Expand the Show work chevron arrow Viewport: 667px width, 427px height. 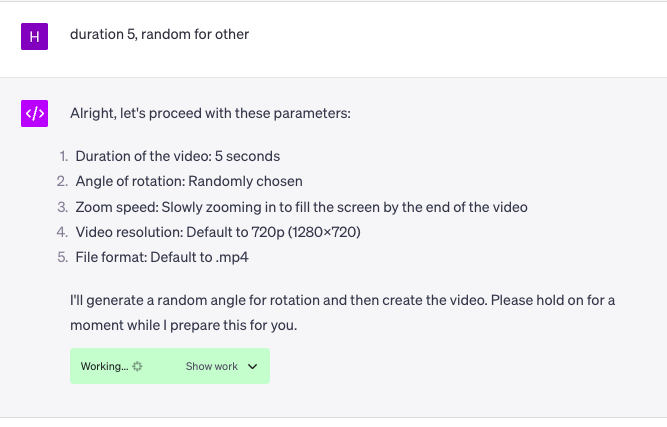252,366
